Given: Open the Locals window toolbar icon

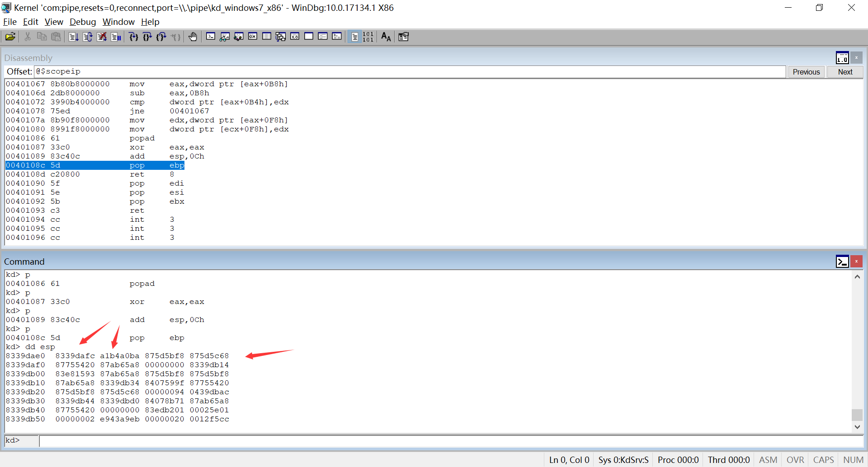Looking at the screenshot, I should point(239,37).
